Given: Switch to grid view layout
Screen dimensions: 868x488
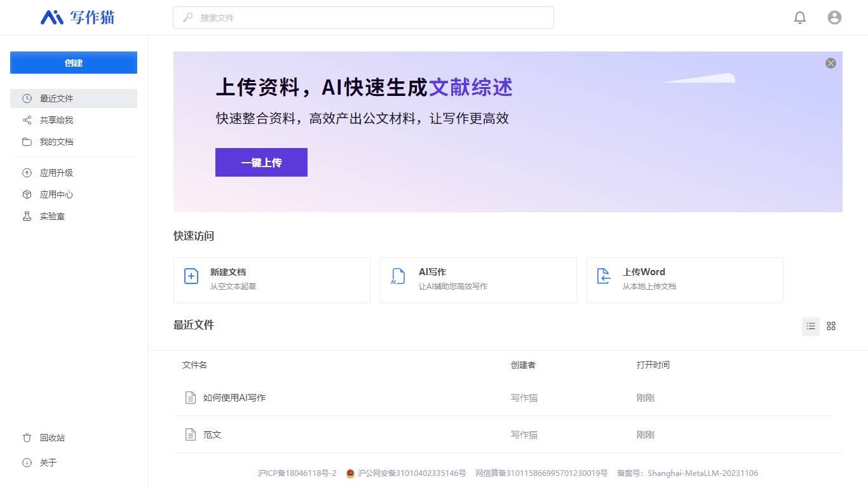Looking at the screenshot, I should [831, 326].
